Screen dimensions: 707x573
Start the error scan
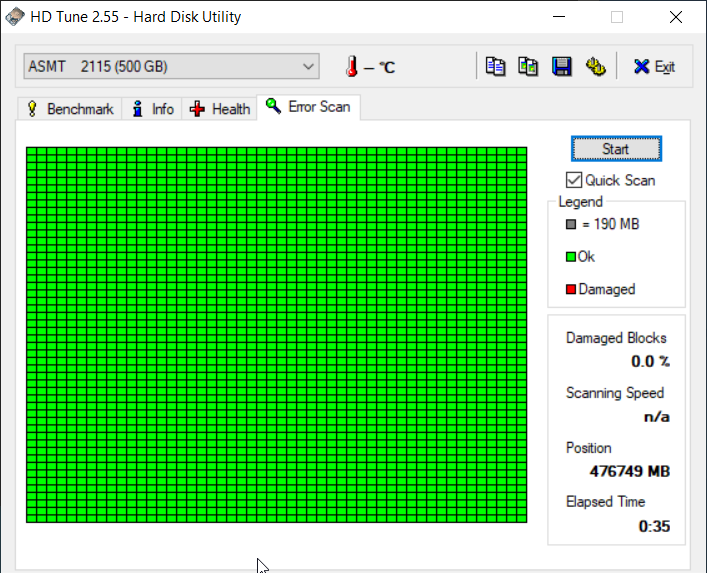coord(616,149)
